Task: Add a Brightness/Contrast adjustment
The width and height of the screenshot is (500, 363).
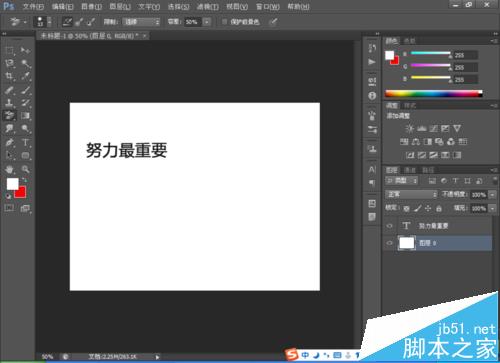Action: click(410, 129)
